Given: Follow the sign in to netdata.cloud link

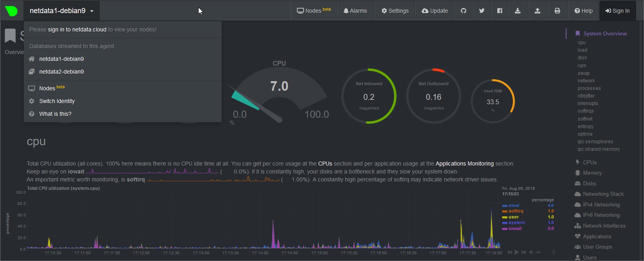Looking at the screenshot, I should click(x=77, y=29).
